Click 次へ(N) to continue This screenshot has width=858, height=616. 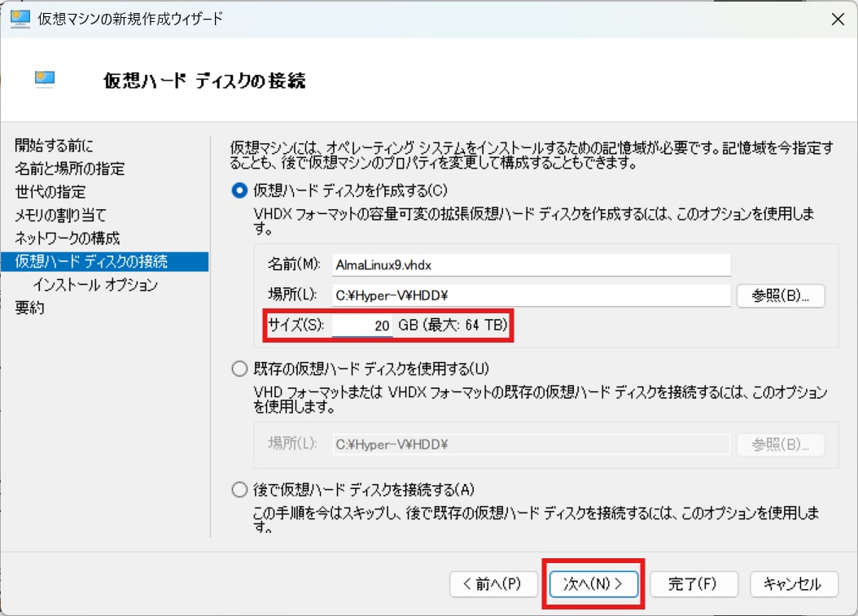(x=593, y=583)
